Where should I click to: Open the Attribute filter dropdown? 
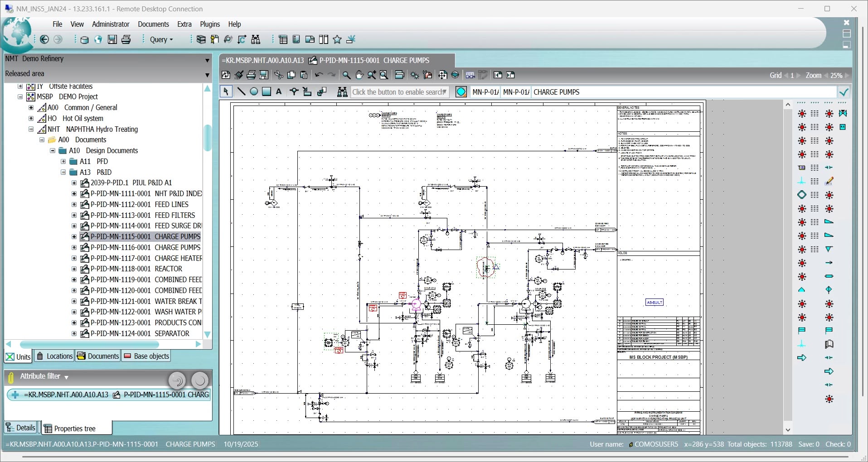pyautogui.click(x=66, y=377)
